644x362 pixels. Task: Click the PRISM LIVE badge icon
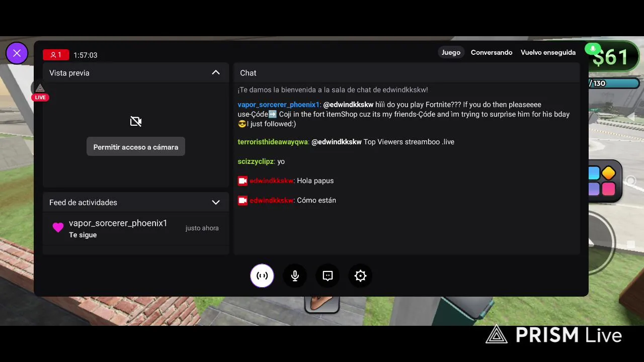point(40,92)
